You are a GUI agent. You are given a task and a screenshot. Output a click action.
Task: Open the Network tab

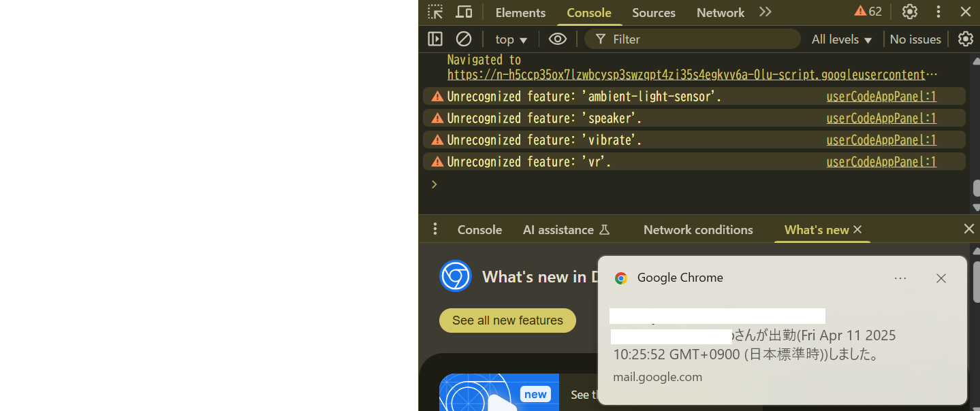coord(721,12)
